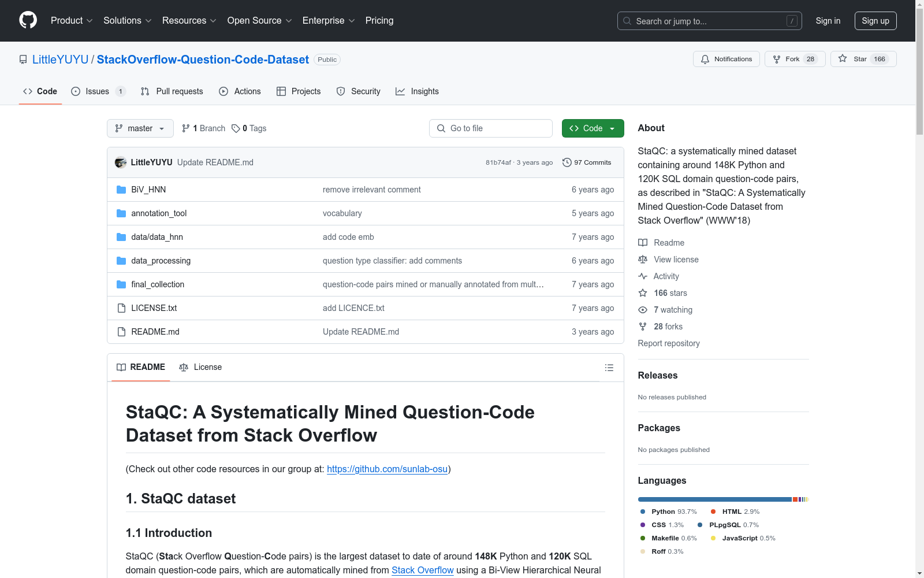Click the Python 93.7% language entry
This screenshot has width=924, height=578.
tap(668, 512)
